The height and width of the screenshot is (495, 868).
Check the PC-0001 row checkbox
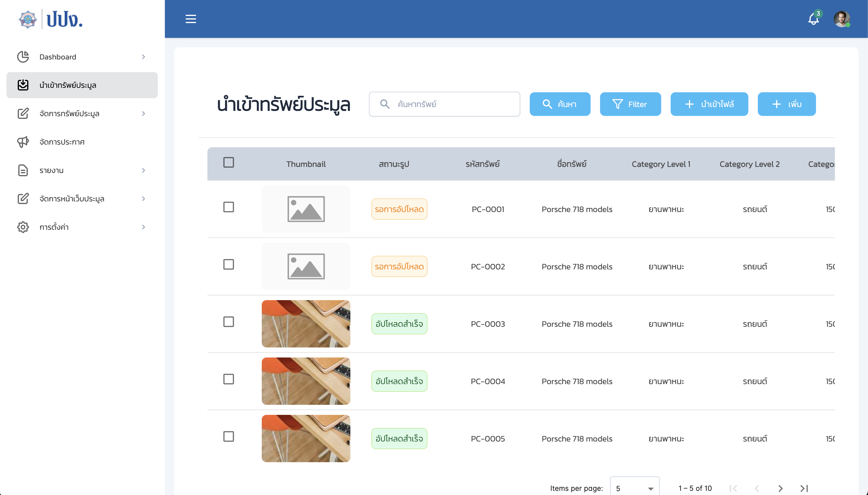(x=229, y=207)
